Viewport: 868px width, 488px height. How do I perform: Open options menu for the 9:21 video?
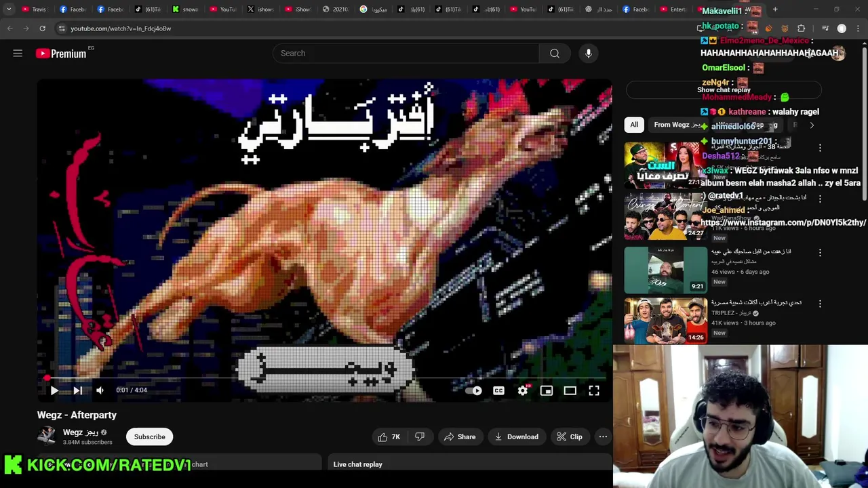click(x=820, y=253)
